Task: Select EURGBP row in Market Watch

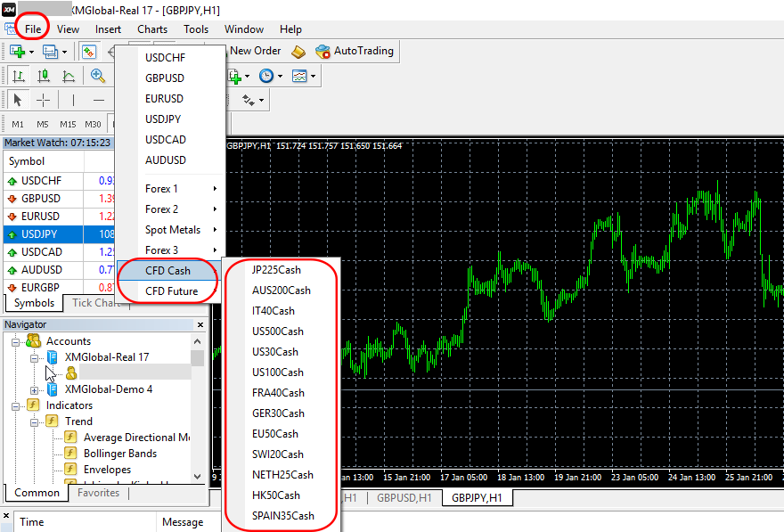Action: (59, 288)
